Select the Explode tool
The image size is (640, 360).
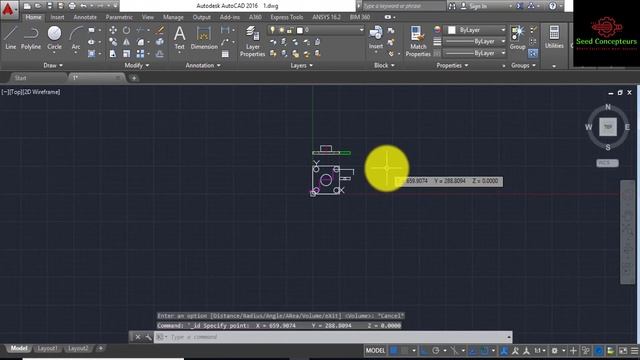pos(160,42)
